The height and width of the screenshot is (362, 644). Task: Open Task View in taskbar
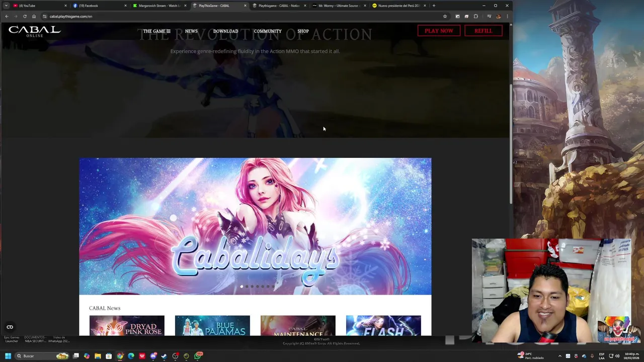76,356
